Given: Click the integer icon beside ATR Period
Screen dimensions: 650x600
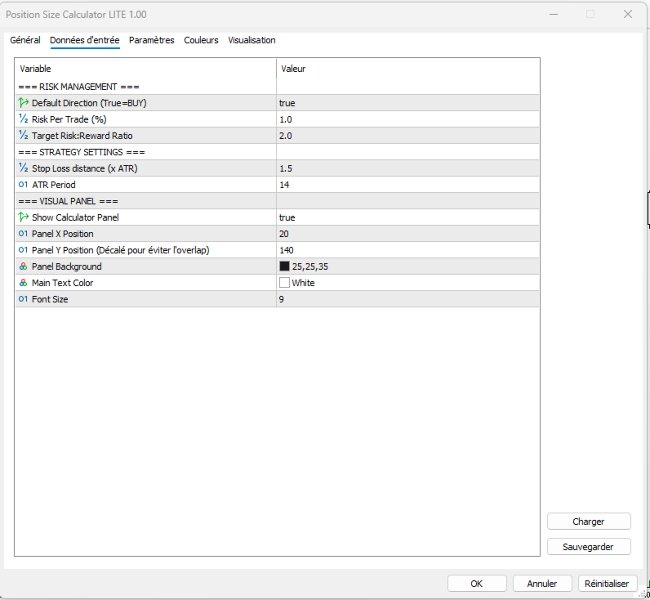Looking at the screenshot, I should (23, 185).
